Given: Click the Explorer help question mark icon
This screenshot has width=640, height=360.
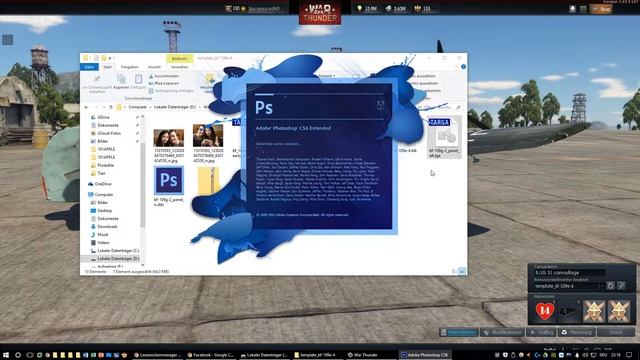Looking at the screenshot, I should coord(463,67).
